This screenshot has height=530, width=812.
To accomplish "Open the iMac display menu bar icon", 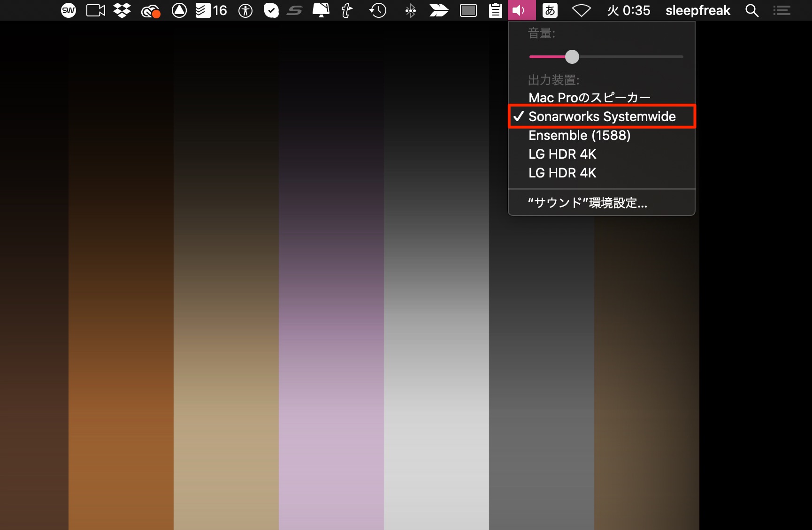I will pos(321,10).
